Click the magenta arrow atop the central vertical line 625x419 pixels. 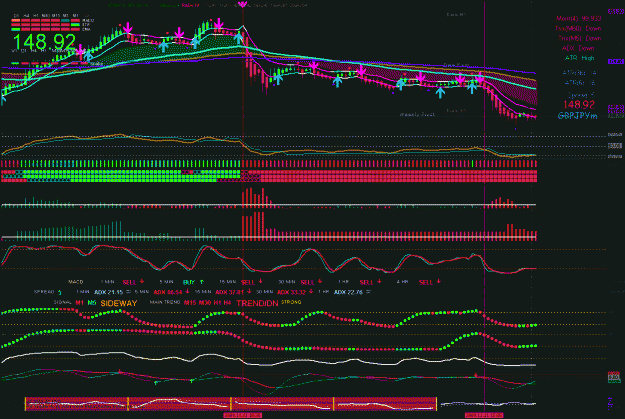tap(242, 4)
